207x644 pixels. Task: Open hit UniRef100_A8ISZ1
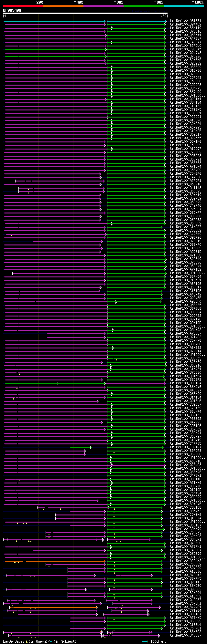pyautogui.click(x=186, y=21)
